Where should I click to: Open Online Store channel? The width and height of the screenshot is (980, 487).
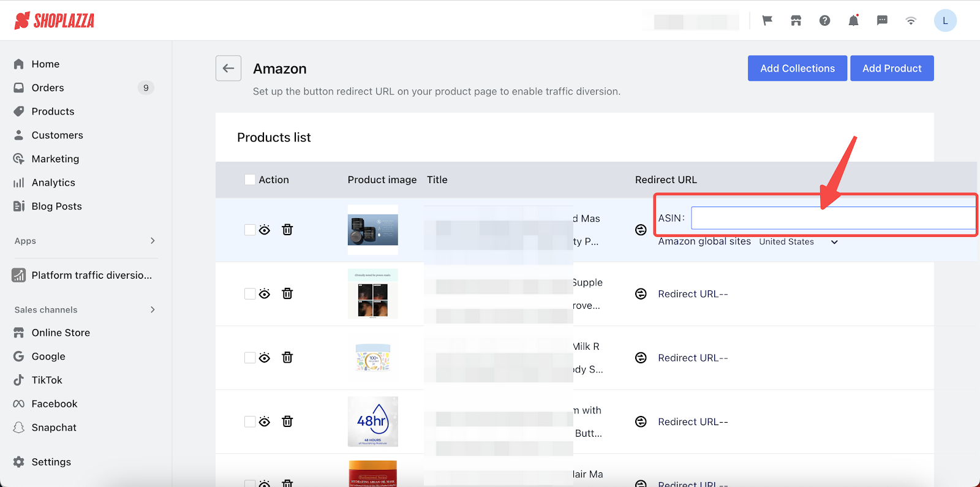tap(61, 333)
